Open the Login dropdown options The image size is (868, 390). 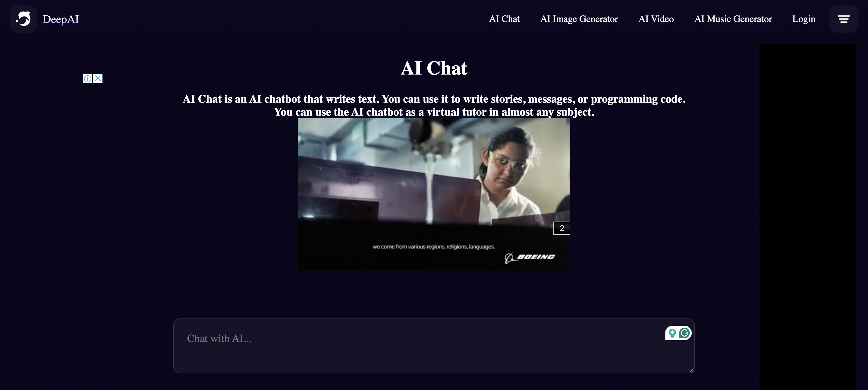[x=804, y=19]
